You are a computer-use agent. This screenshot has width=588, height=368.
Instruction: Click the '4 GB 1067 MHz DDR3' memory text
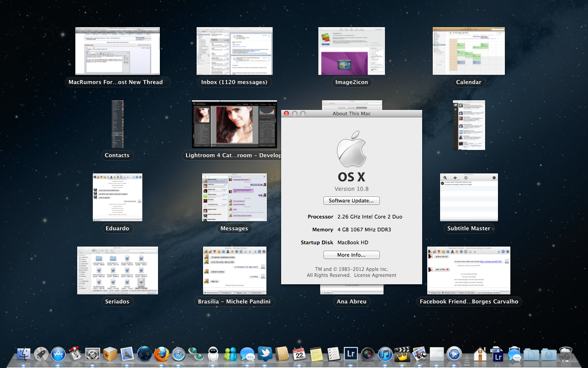click(364, 230)
